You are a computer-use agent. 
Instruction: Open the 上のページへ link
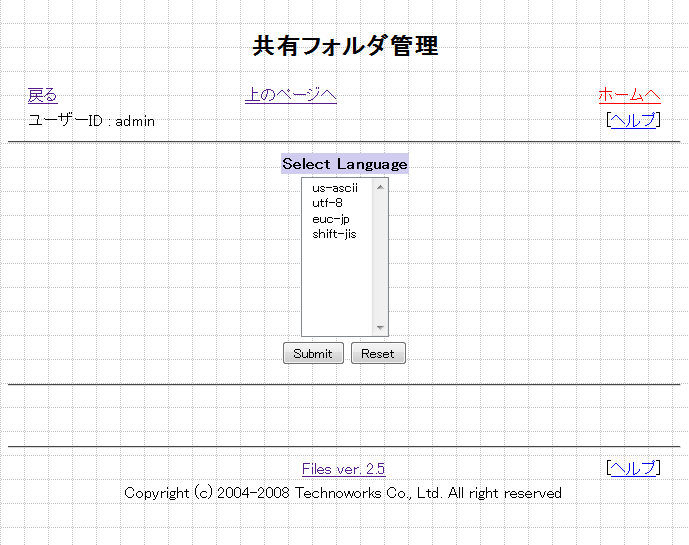(290, 95)
